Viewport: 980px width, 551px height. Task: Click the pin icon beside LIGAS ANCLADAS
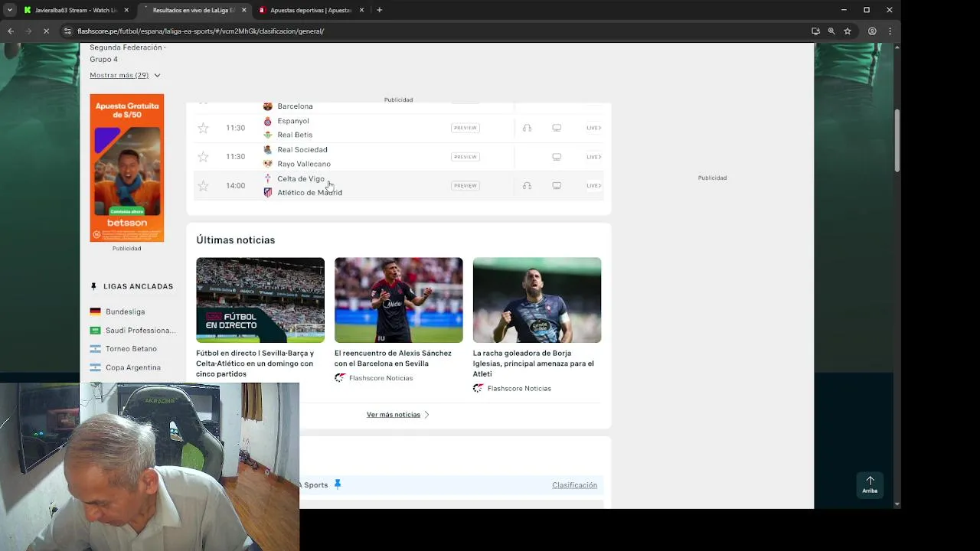point(94,286)
